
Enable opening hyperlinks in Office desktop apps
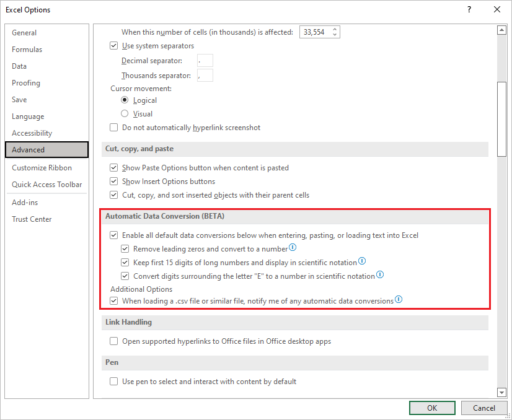click(x=113, y=341)
